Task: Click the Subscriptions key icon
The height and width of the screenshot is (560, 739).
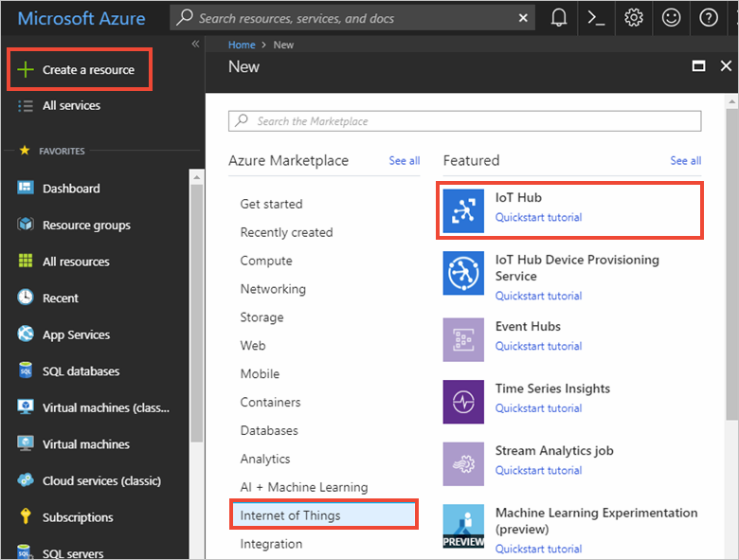Action: (25, 516)
